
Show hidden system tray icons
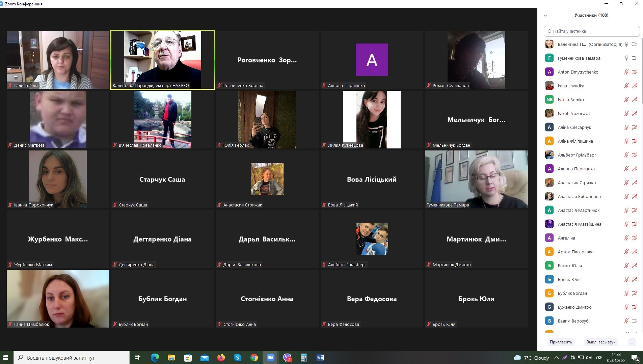[556, 358]
